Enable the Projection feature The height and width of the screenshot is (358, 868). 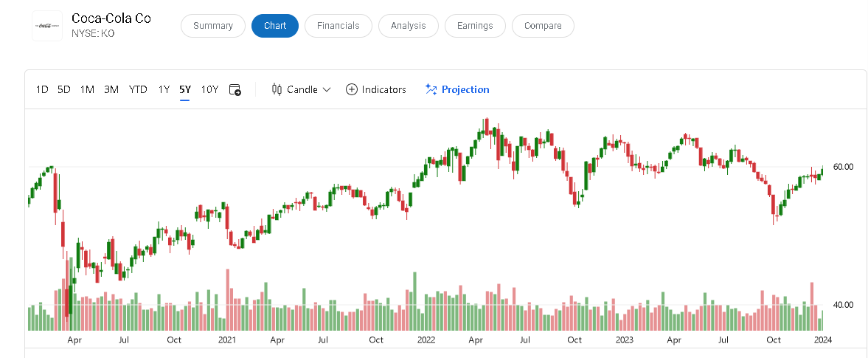[x=465, y=89]
